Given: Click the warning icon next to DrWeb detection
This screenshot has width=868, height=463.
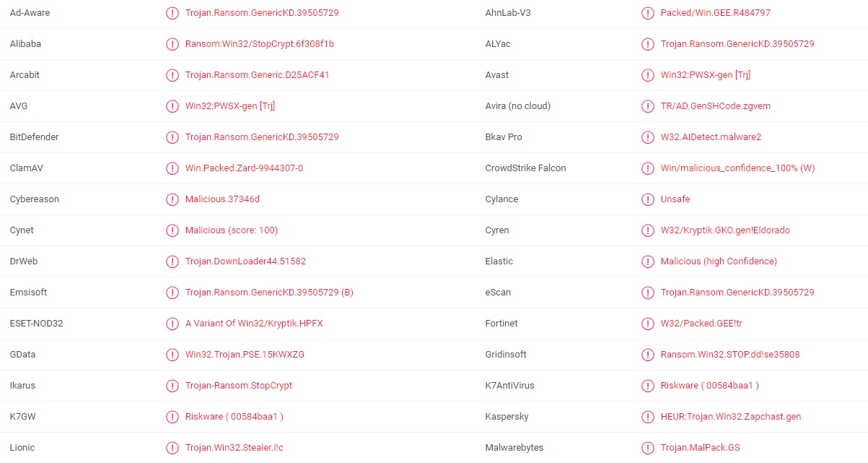Looking at the screenshot, I should tap(172, 261).
